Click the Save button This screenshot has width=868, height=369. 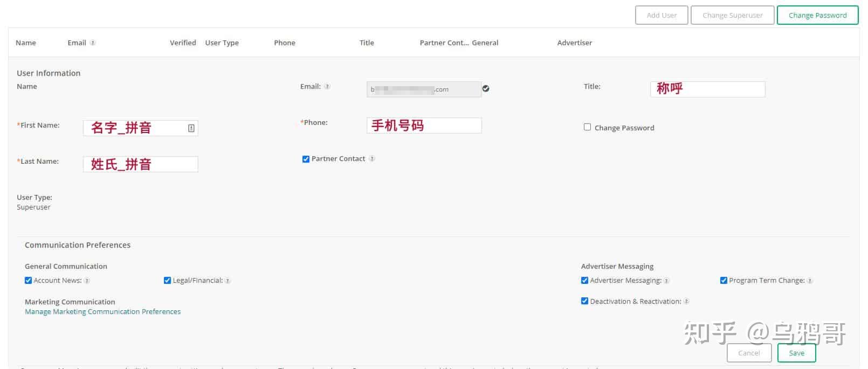point(796,353)
